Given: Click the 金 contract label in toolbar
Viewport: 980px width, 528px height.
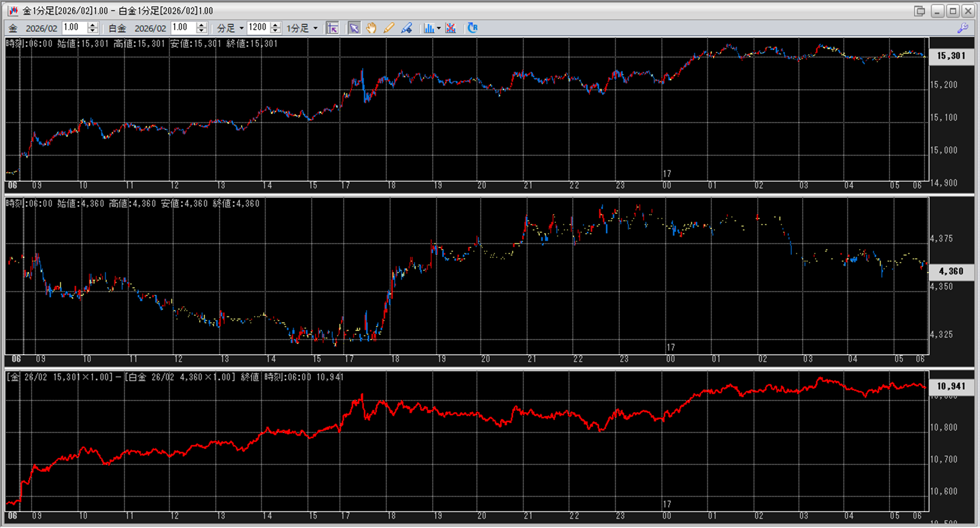Looking at the screenshot, I should point(13,28).
